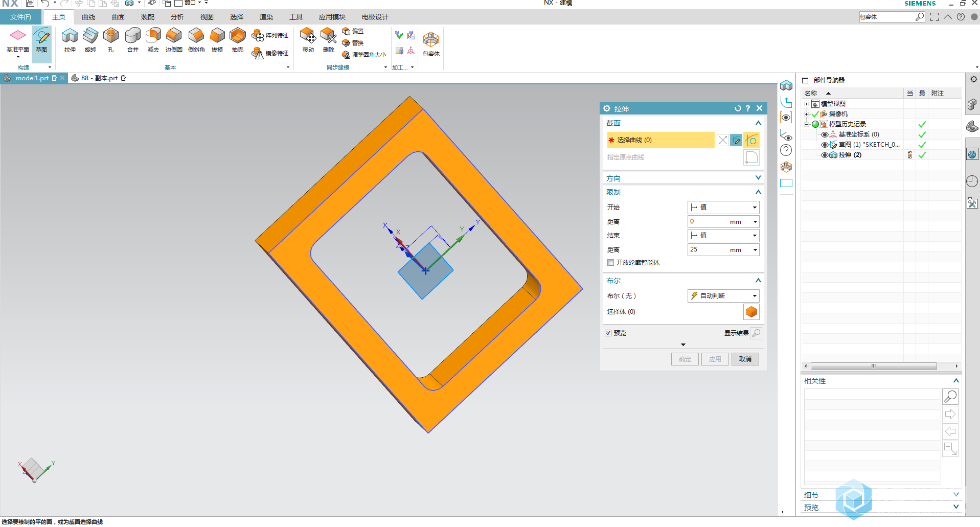Viewport: 980px width, 527px height.
Task: Open settings gear above the part navigator
Action: coord(974,79)
